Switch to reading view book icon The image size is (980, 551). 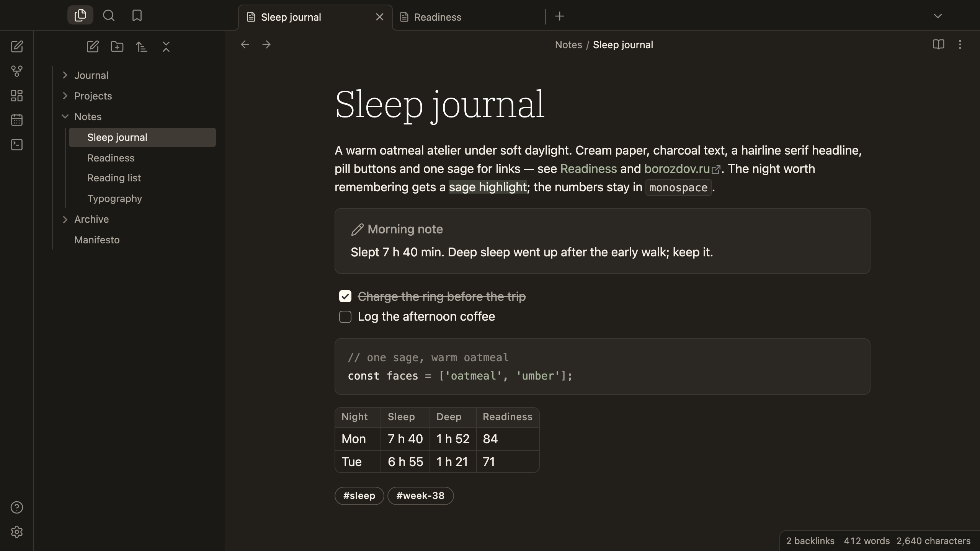pos(938,44)
